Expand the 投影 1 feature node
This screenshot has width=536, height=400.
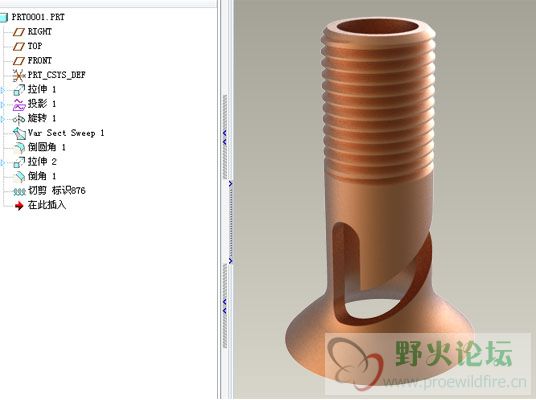tap(3, 105)
